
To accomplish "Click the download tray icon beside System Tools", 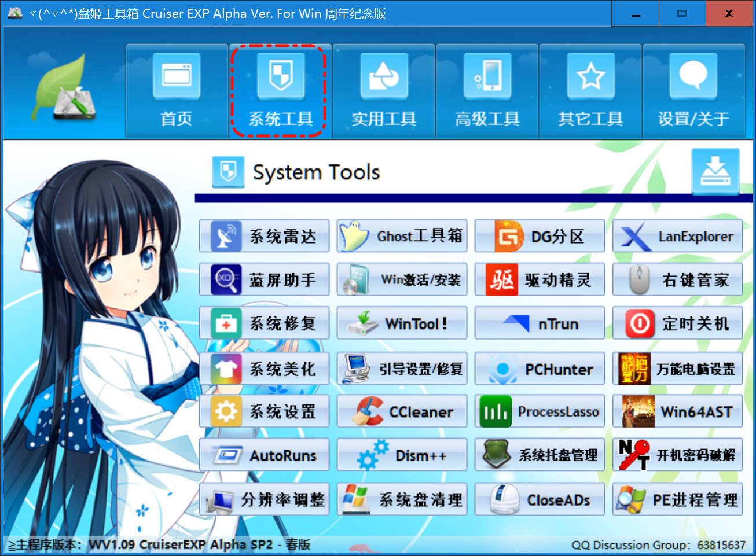I will tap(715, 171).
